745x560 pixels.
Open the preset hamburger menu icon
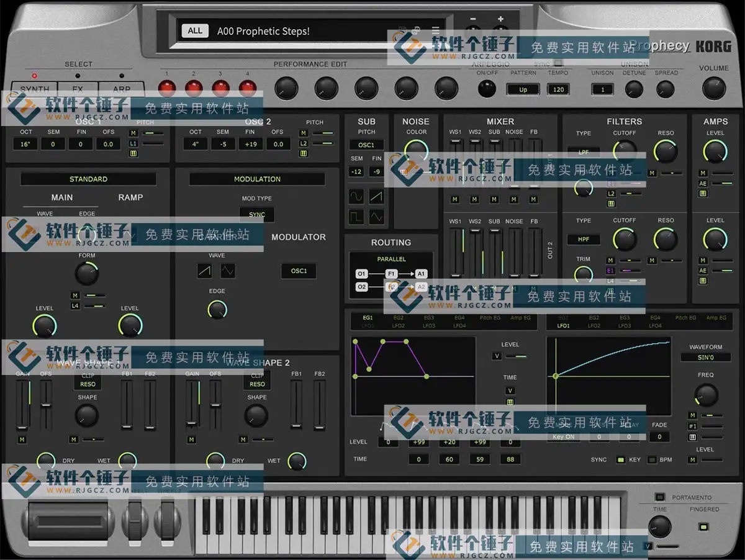pos(435,29)
